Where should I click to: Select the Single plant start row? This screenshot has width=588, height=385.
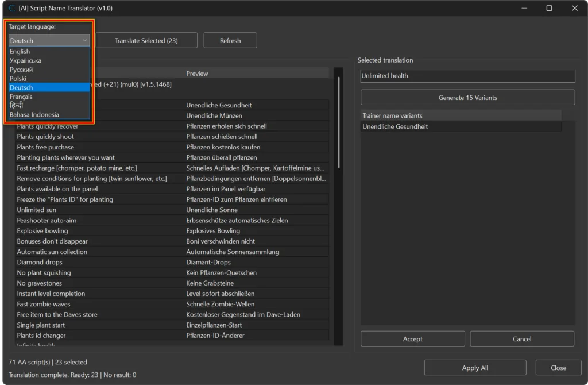pos(172,325)
